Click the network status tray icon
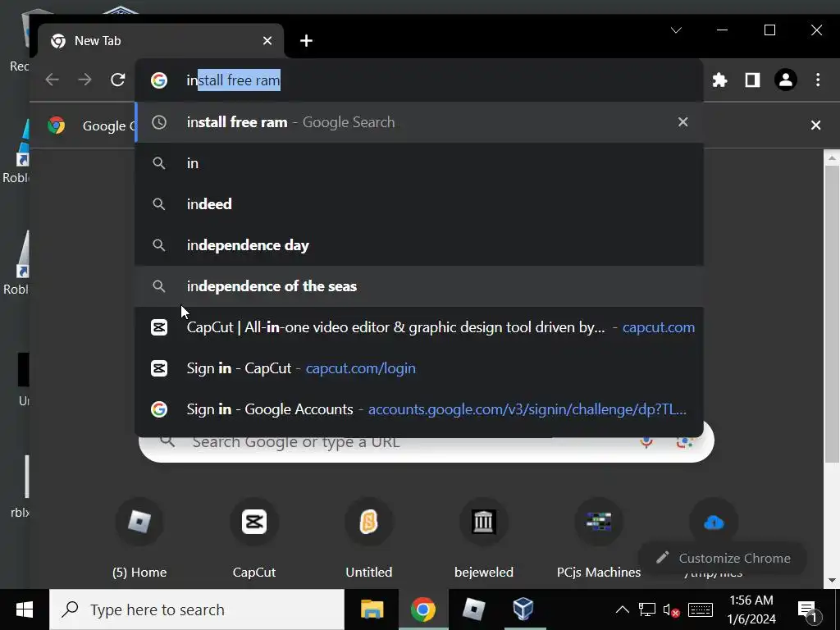This screenshot has width=840, height=630. point(646,609)
